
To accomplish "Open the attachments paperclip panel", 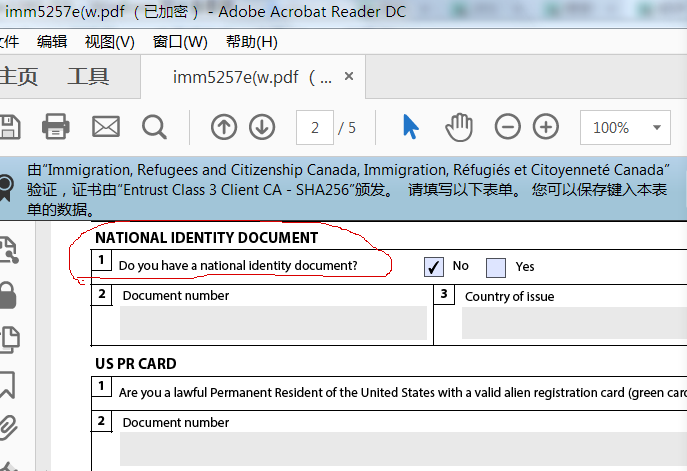I will pyautogui.click(x=6, y=425).
